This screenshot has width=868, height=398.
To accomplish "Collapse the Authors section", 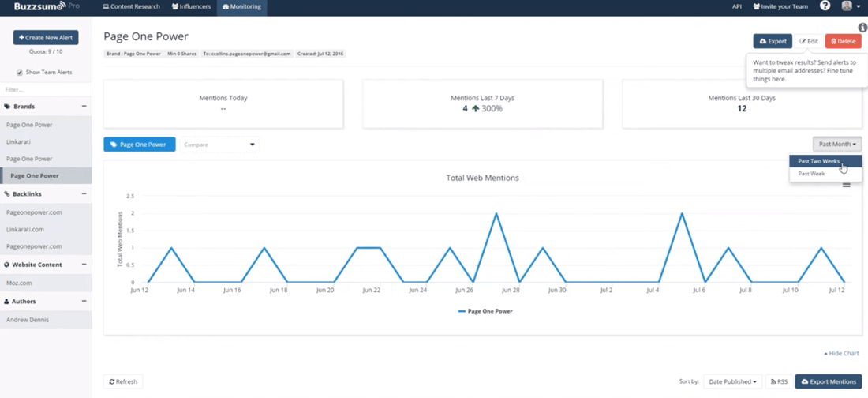I will (84, 301).
